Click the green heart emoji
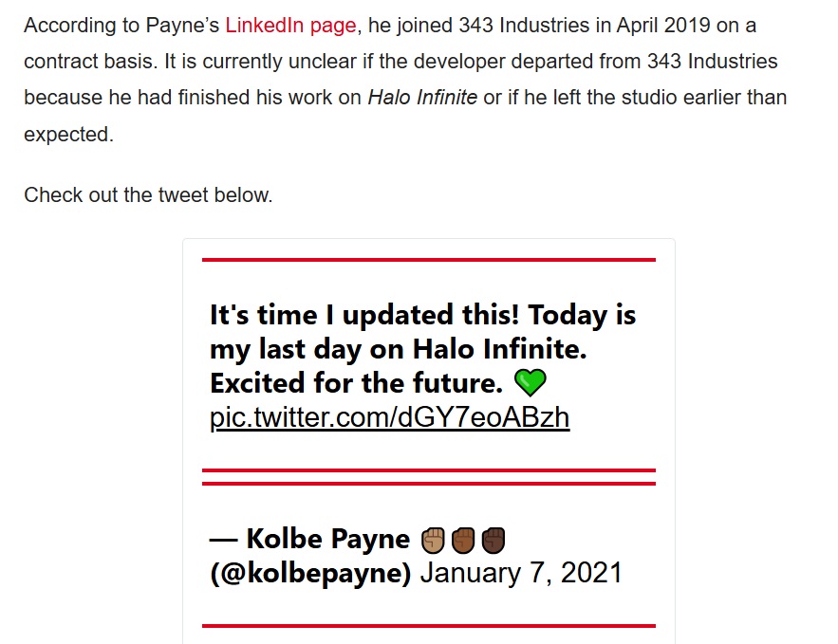 tap(531, 382)
